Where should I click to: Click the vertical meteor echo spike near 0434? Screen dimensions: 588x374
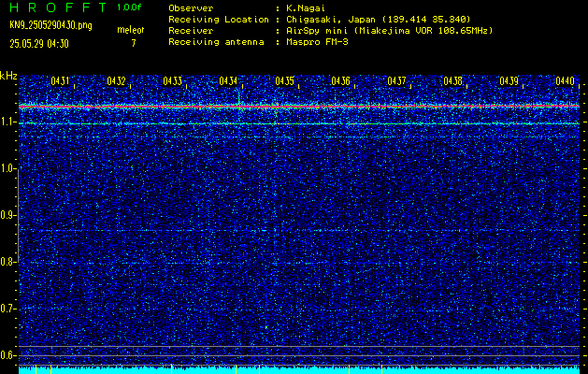[x=239, y=98]
